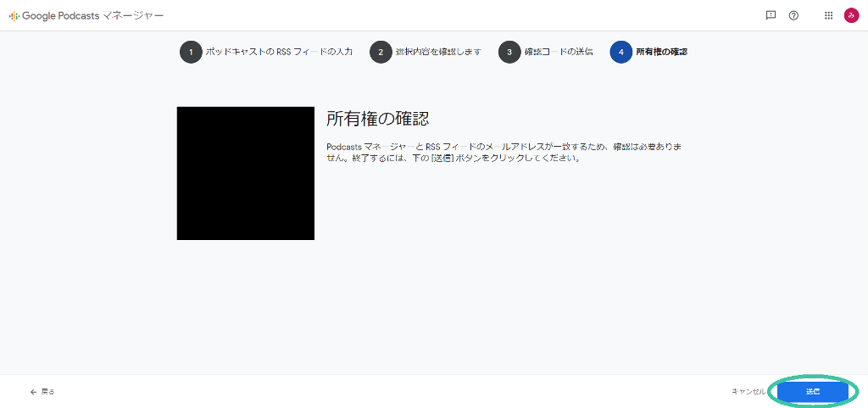Open the Google apps grid
Screen dimensions: 868x408
(x=829, y=15)
